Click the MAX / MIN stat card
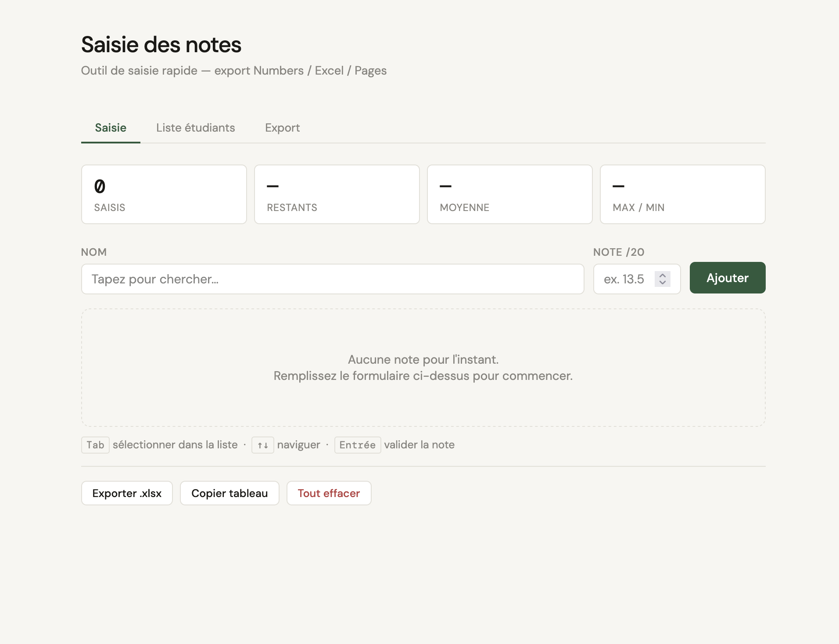This screenshot has height=644, width=839. coord(682,194)
